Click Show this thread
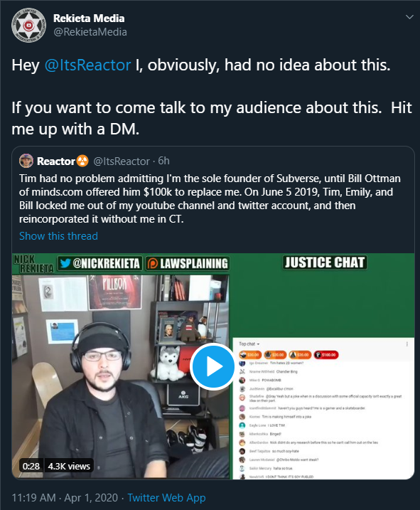Screen dimensions: 420x510 [x=58, y=236]
